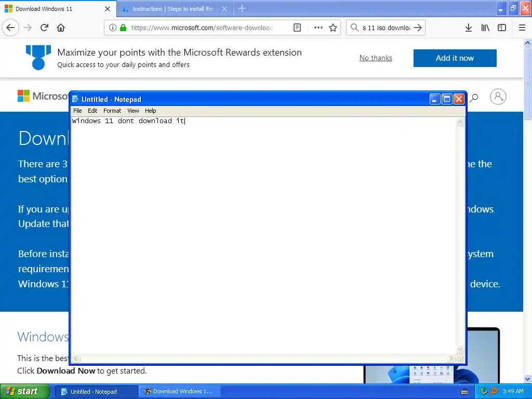The height and width of the screenshot is (399, 532).
Task: Click No thanks link
Action: (376, 58)
